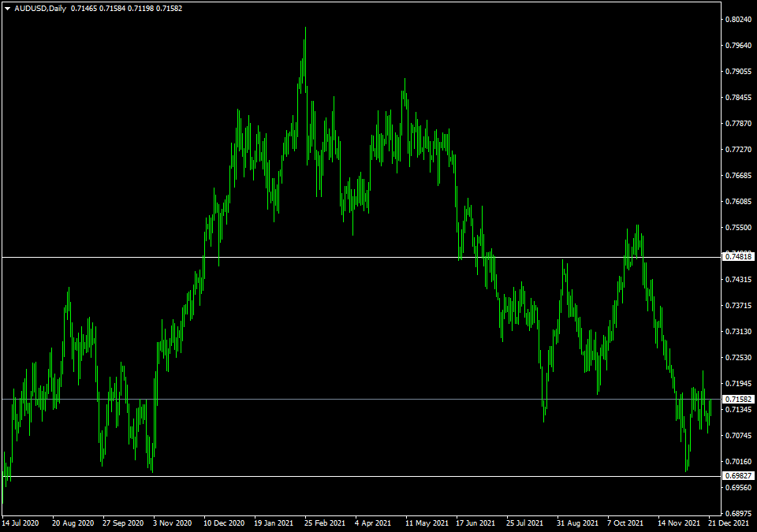Click the 19 Jan 2021 date label
The width and height of the screenshot is (757, 532).
[274, 523]
